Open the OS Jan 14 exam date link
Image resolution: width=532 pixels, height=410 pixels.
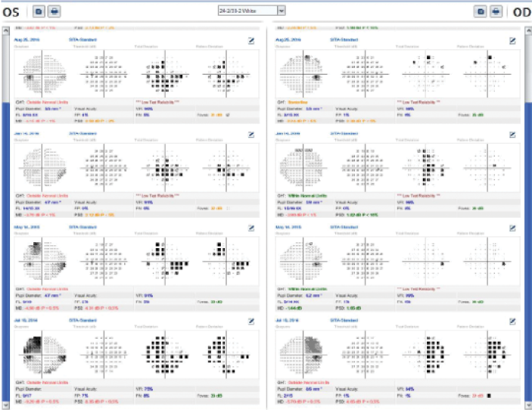tap(26, 133)
